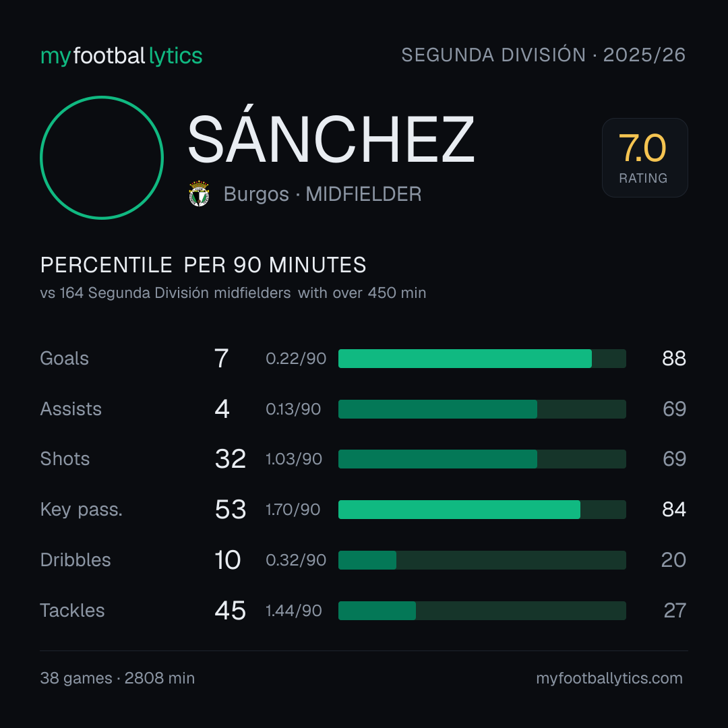Click the Key pass. stat label

[x=82, y=510]
